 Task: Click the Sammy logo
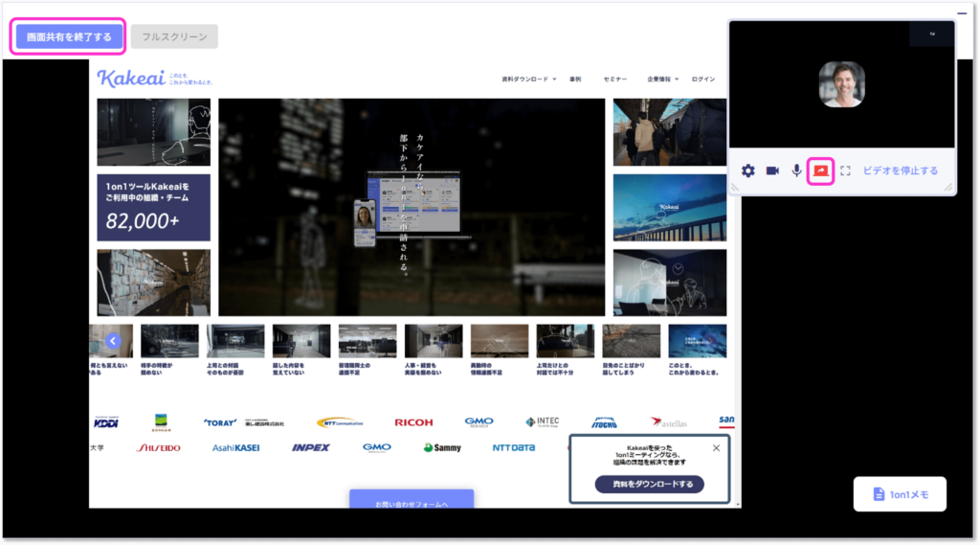pos(442,448)
